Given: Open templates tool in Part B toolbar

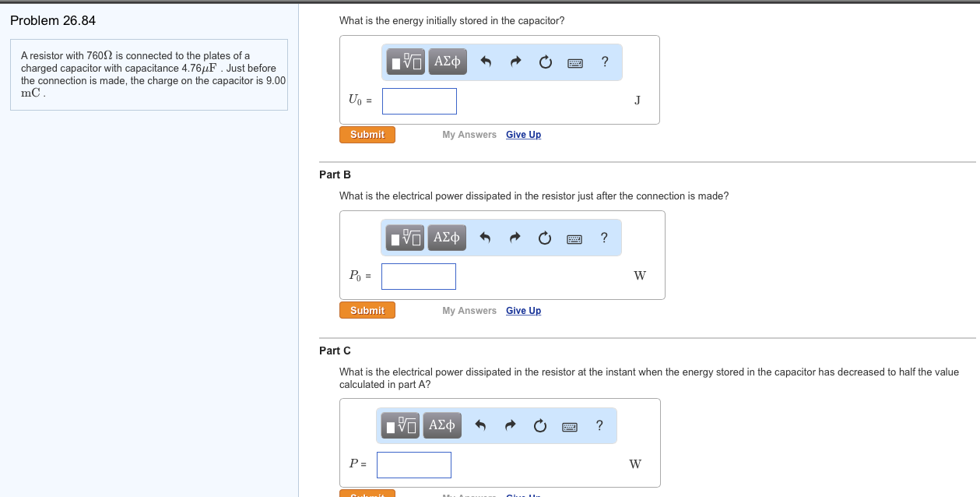Looking at the screenshot, I should click(406, 238).
